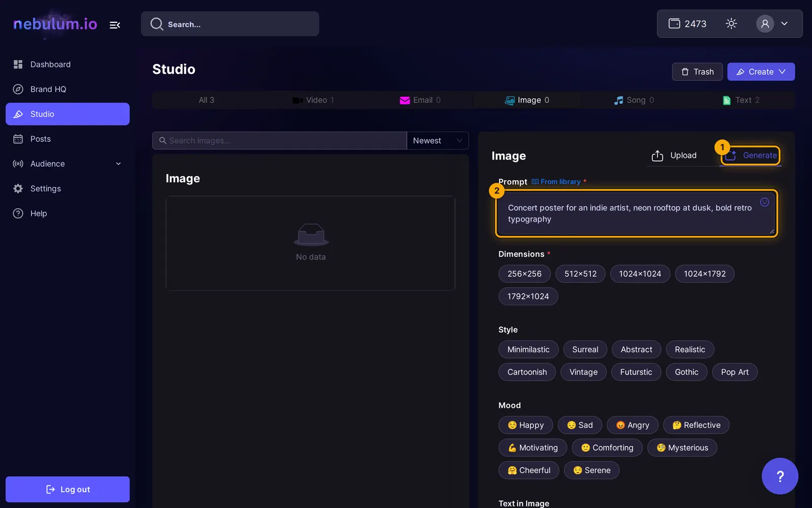The width and height of the screenshot is (812, 508).
Task: Choose the Gothic style
Action: point(687,372)
